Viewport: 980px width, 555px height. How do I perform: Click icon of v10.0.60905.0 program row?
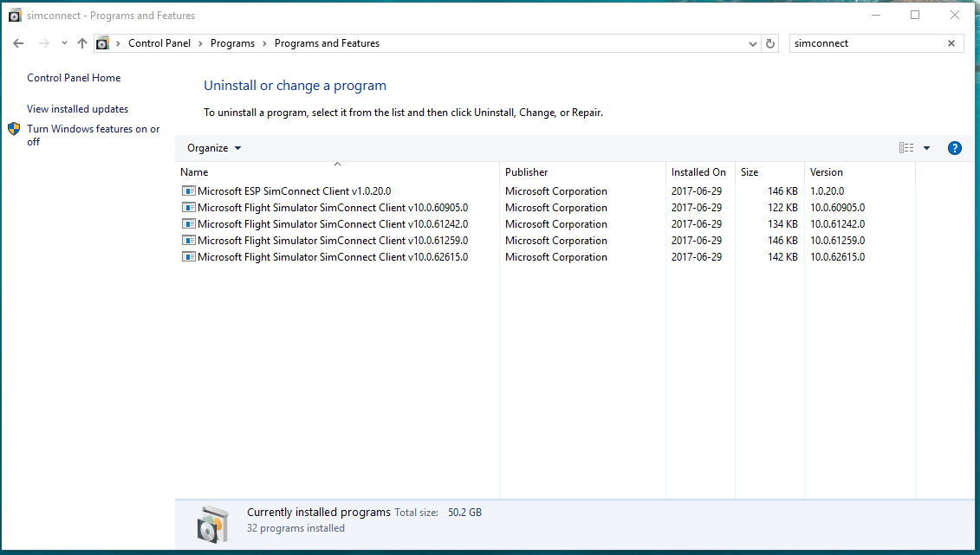188,207
